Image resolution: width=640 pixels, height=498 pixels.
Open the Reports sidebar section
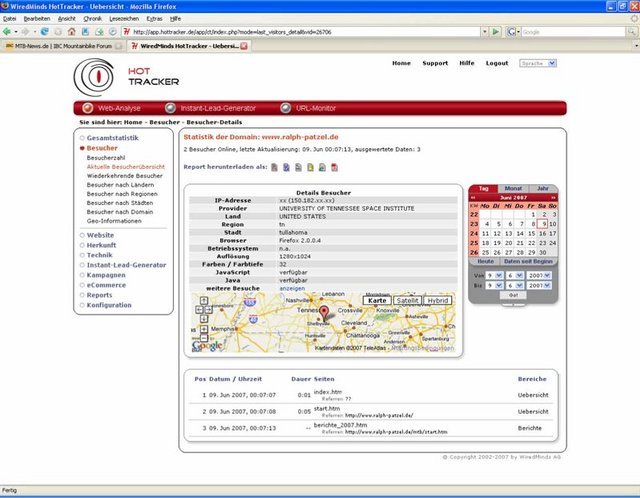pos(99,295)
